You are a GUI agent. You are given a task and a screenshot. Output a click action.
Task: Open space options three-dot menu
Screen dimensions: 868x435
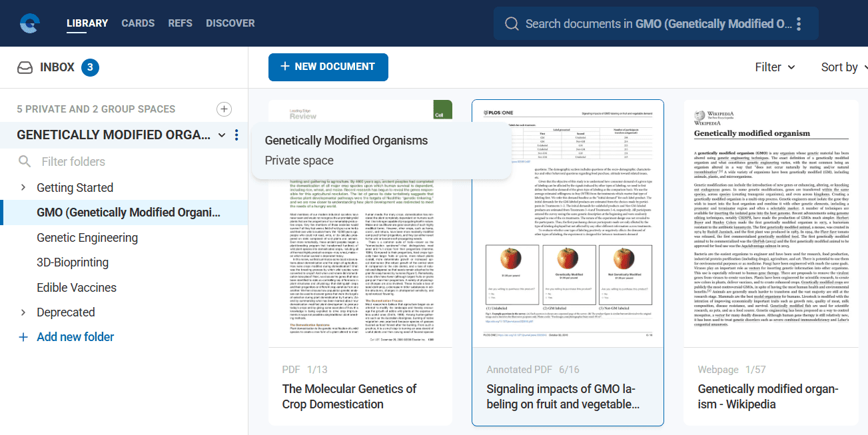[236, 135]
